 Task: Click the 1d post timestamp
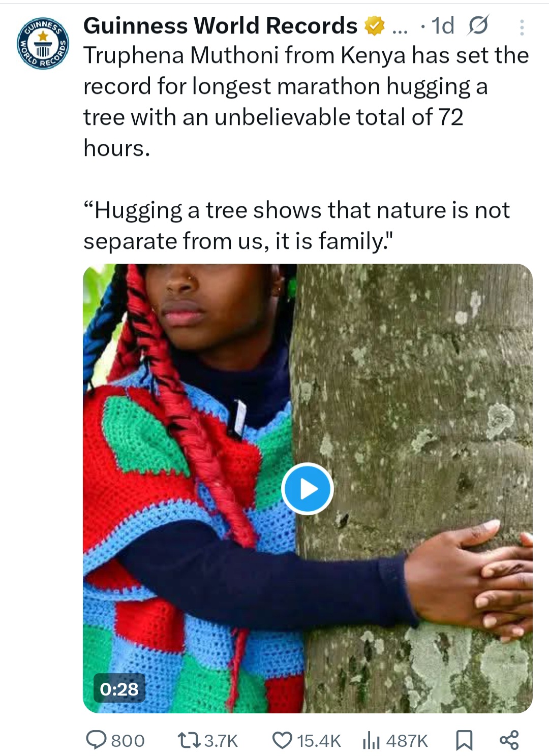click(x=442, y=26)
